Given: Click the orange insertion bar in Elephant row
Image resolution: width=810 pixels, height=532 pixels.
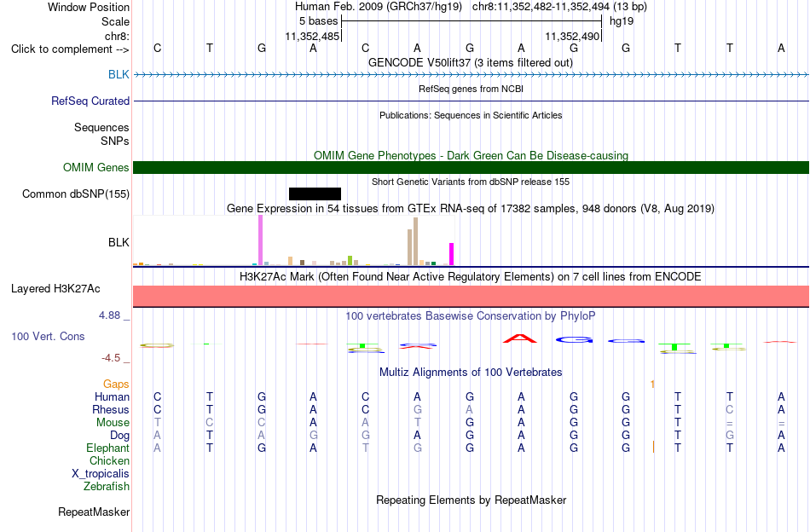Looking at the screenshot, I should [653, 447].
